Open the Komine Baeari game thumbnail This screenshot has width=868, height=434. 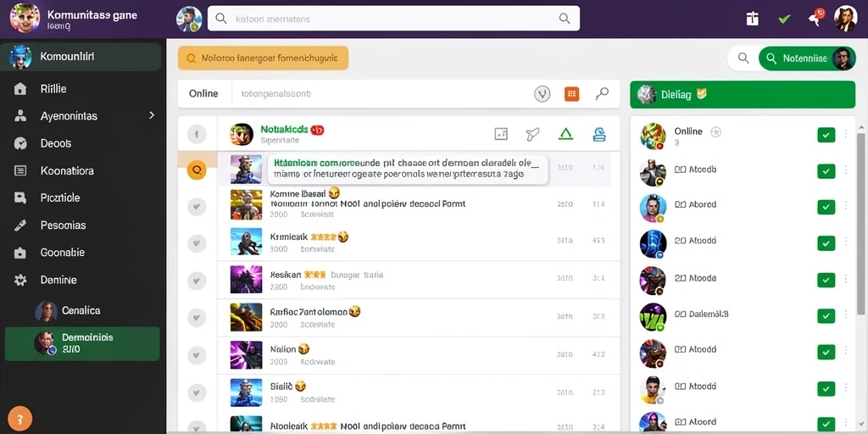(246, 205)
